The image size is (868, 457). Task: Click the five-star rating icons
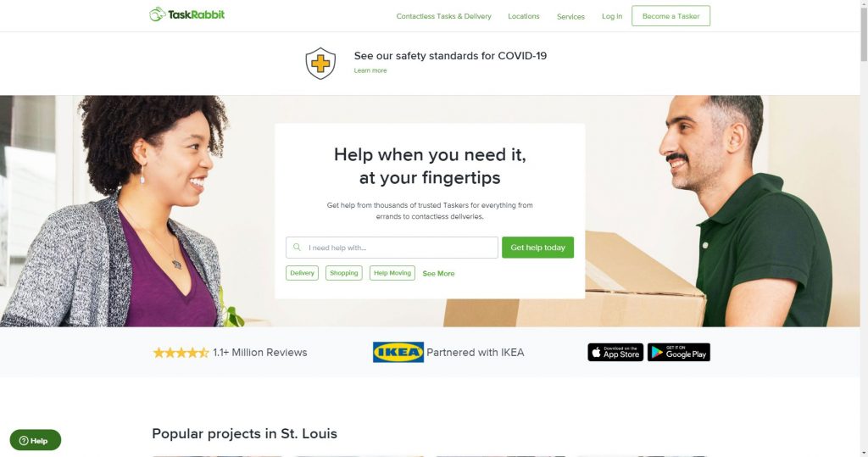coord(181,353)
